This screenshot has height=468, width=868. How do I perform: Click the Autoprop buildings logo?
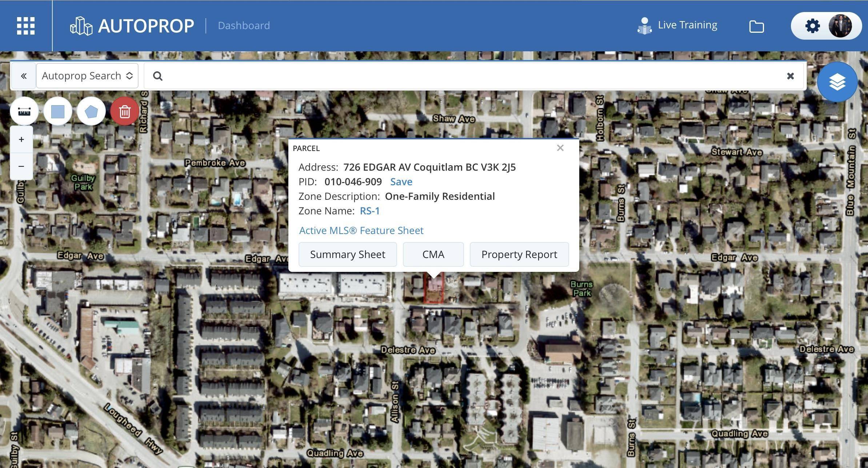point(81,26)
